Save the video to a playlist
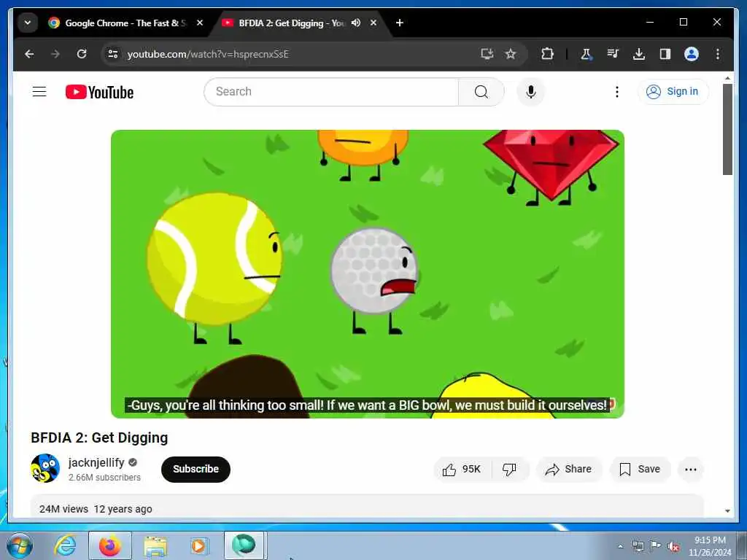Viewport: 747px width, 560px height. coord(640,470)
